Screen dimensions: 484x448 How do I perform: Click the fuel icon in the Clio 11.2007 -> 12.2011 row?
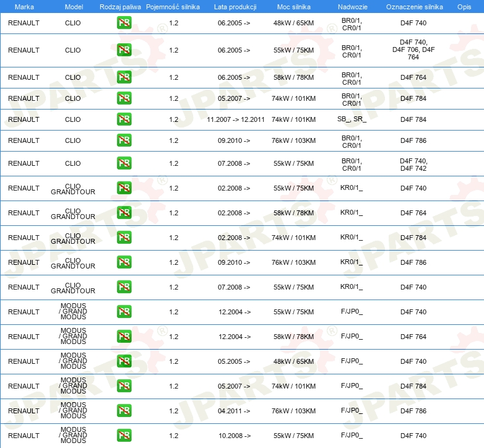(124, 119)
